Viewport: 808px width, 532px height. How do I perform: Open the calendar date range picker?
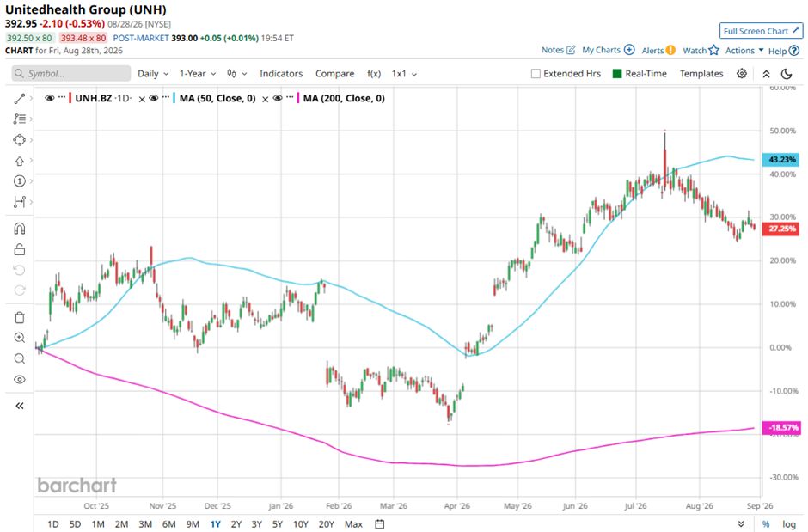(x=380, y=524)
